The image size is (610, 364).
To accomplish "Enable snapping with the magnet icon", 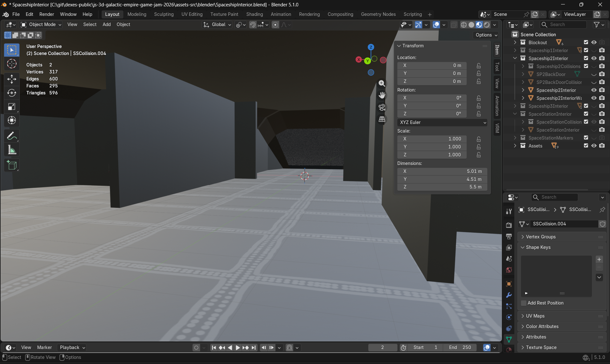I will point(252,24).
